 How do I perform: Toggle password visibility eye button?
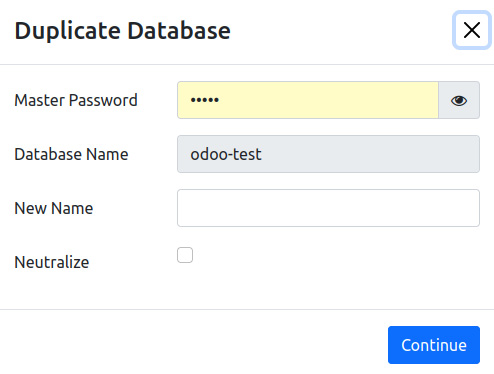pyautogui.click(x=459, y=100)
